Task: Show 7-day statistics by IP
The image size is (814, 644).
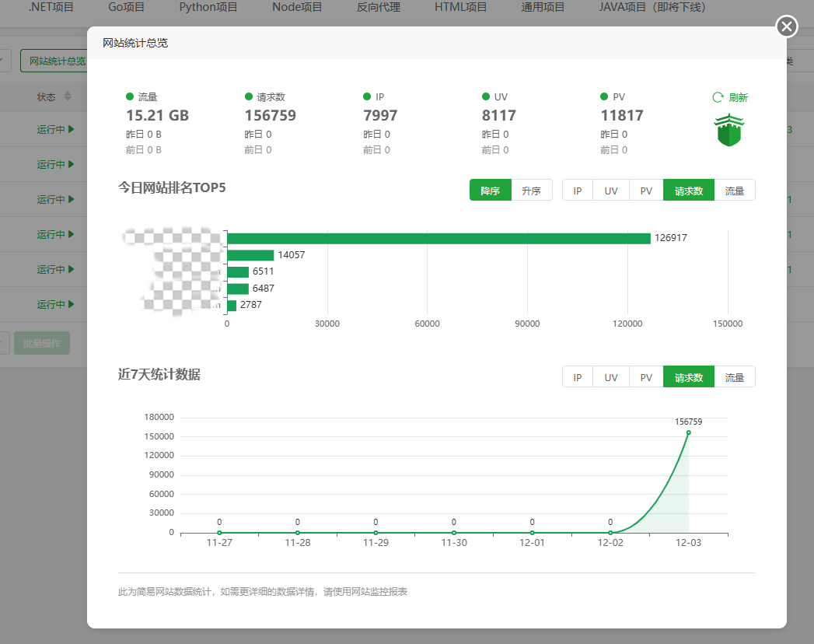Action: pos(578,377)
